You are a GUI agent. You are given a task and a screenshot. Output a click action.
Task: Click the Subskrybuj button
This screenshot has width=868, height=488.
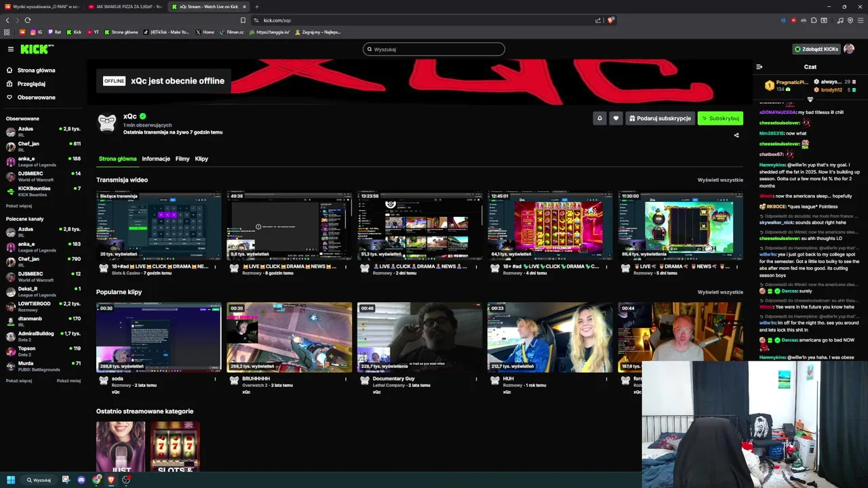[x=720, y=118]
